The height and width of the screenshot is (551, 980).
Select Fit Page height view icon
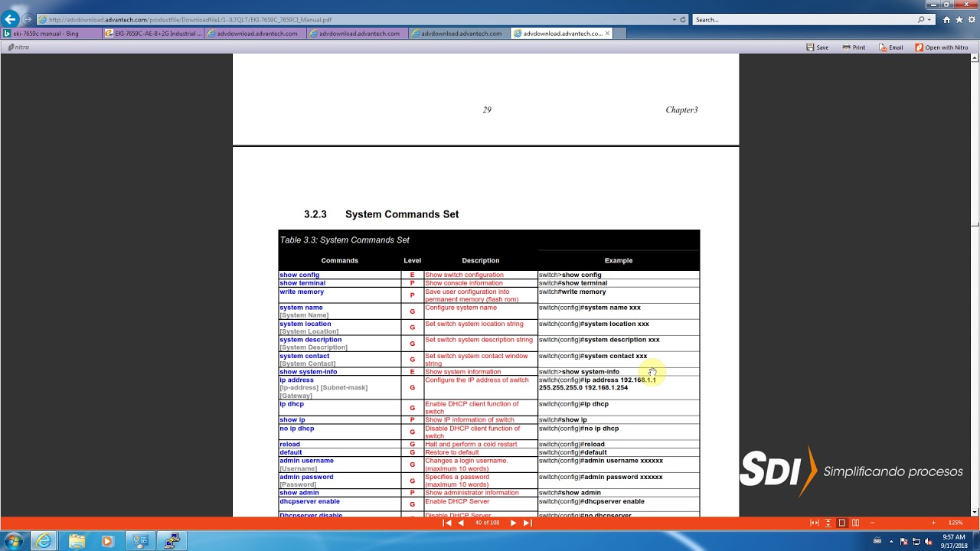[828, 523]
